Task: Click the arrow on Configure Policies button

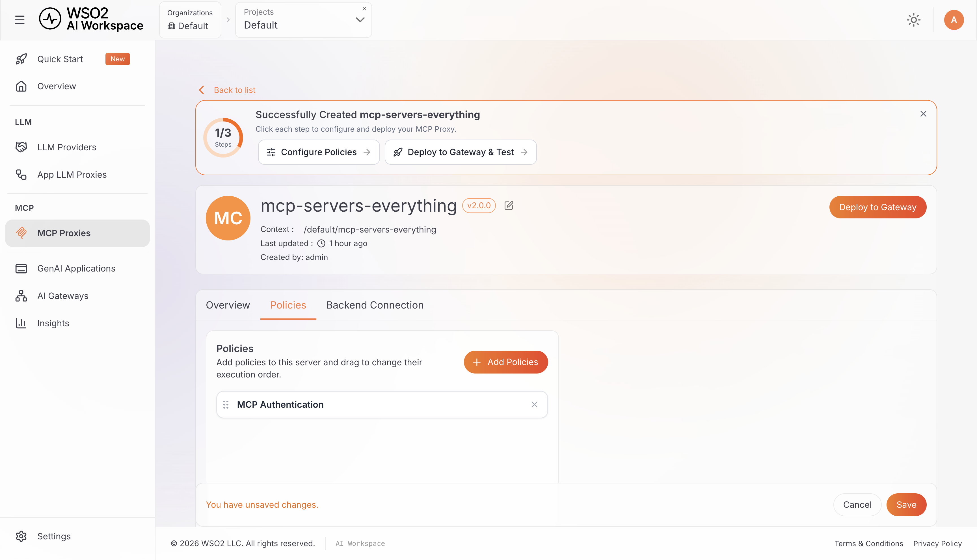Action: point(367,152)
